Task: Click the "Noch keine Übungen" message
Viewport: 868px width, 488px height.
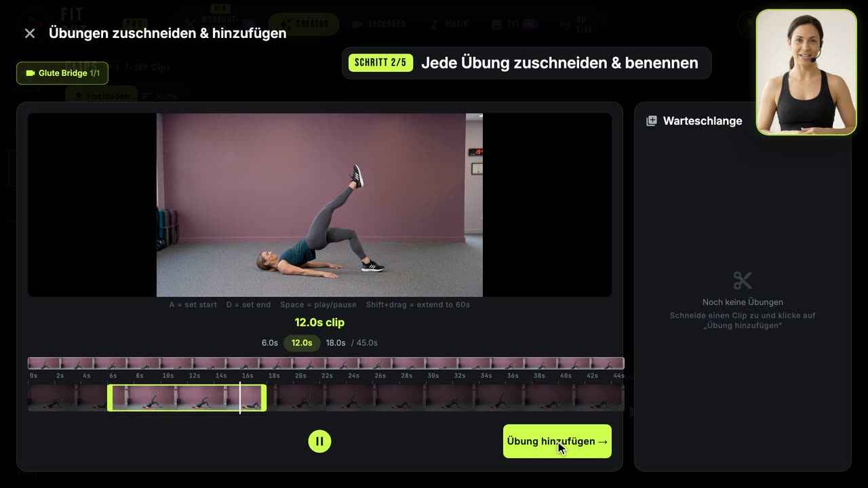Action: (x=743, y=302)
